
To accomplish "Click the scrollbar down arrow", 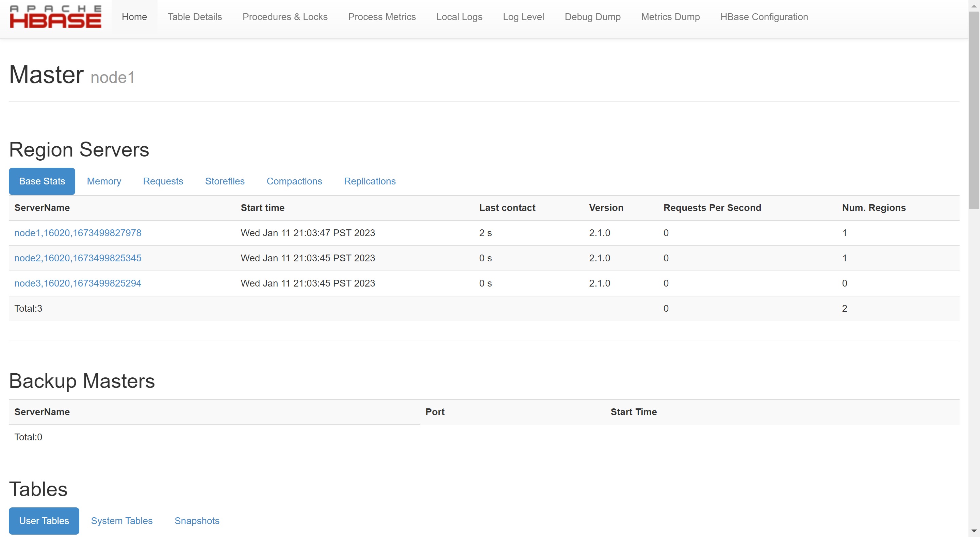I will pos(974,531).
